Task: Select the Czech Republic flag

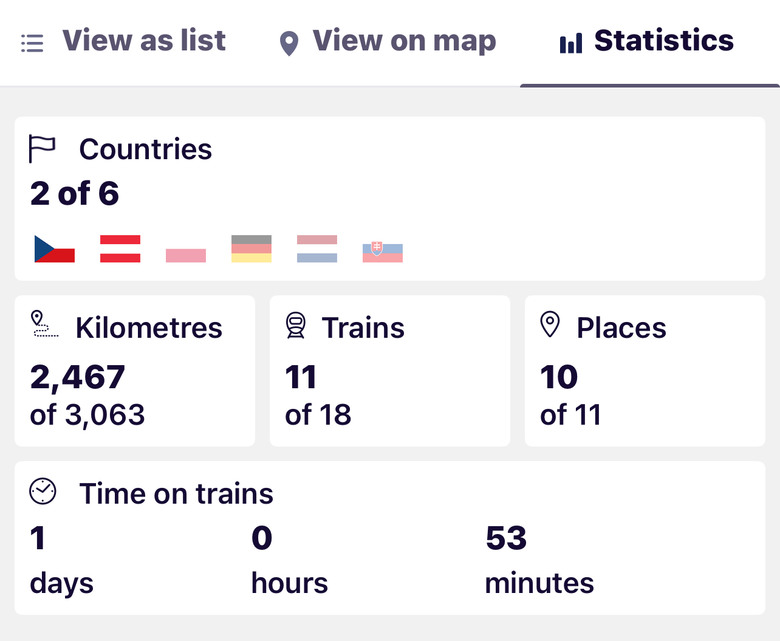Action: pyautogui.click(x=55, y=249)
